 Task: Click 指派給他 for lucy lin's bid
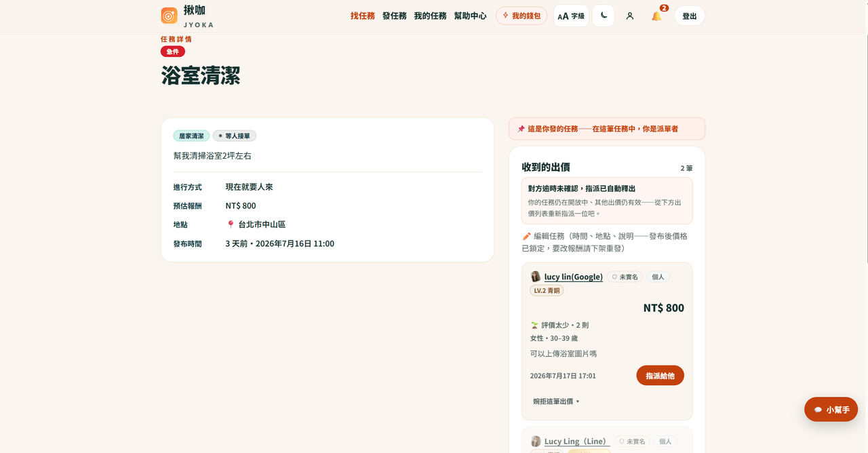point(660,376)
